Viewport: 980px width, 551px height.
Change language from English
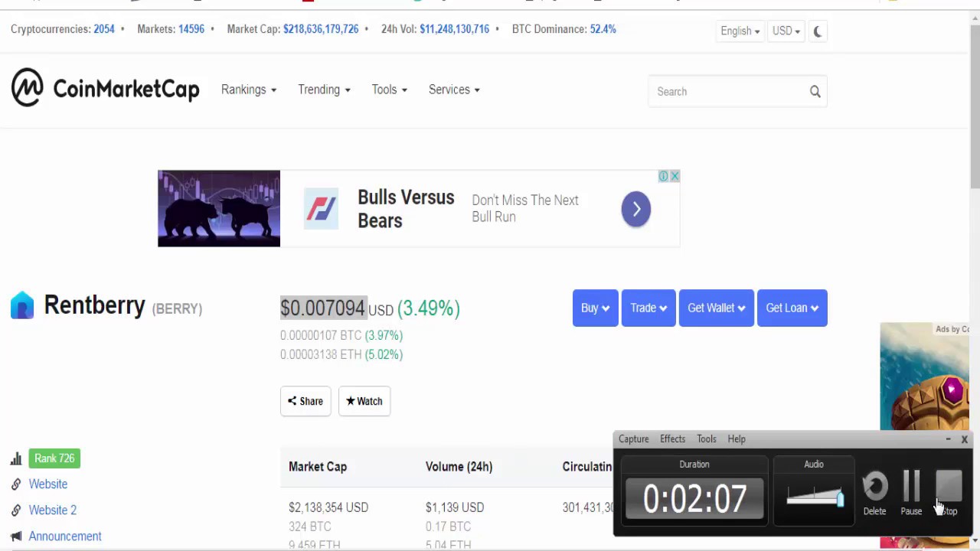coord(740,31)
